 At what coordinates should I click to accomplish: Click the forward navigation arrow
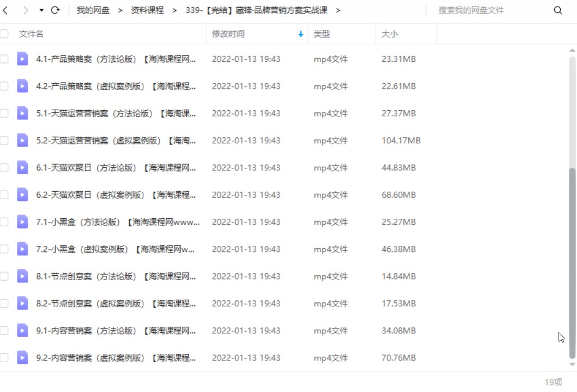26,10
